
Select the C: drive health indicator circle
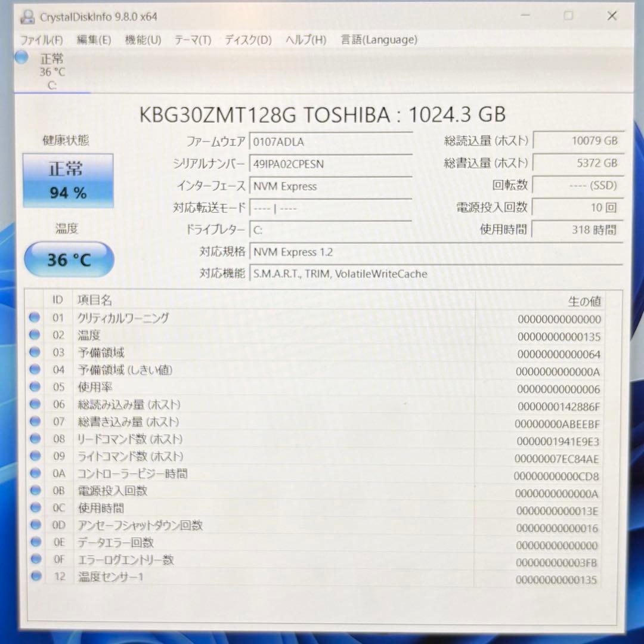[21, 58]
